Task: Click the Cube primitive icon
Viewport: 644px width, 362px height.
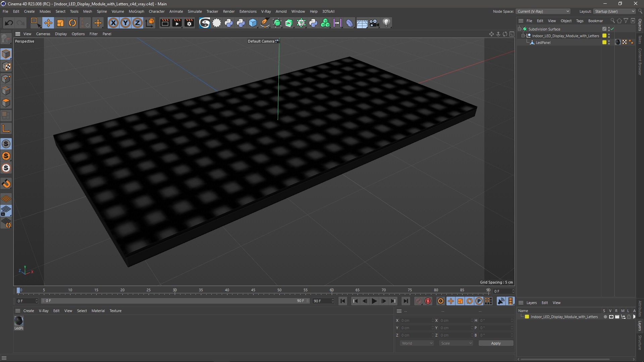Action: click(253, 23)
